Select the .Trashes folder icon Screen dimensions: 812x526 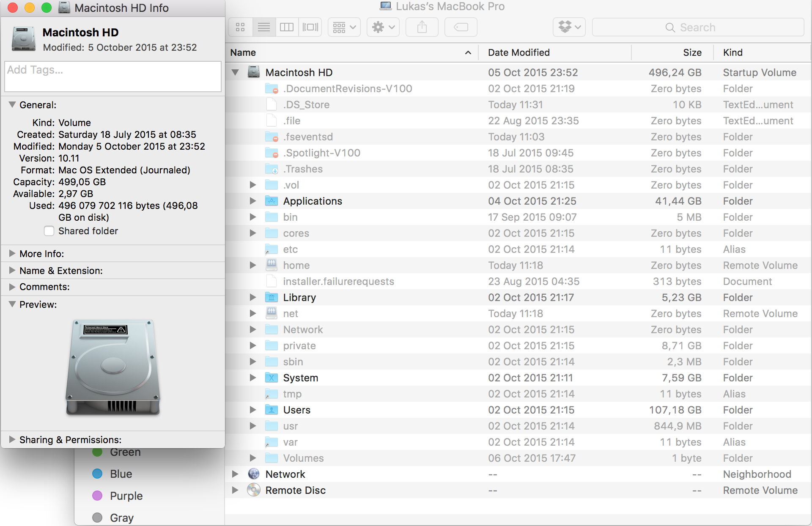pos(272,169)
